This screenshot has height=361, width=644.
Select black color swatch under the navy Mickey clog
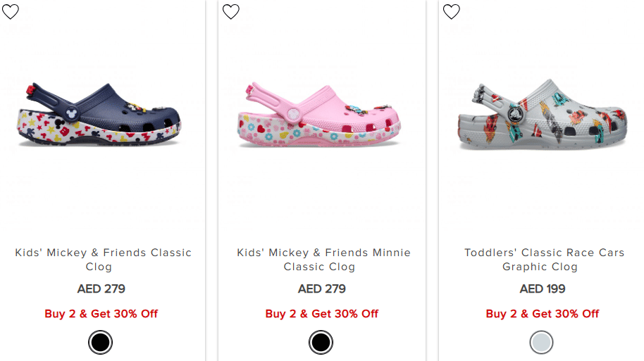point(101,343)
